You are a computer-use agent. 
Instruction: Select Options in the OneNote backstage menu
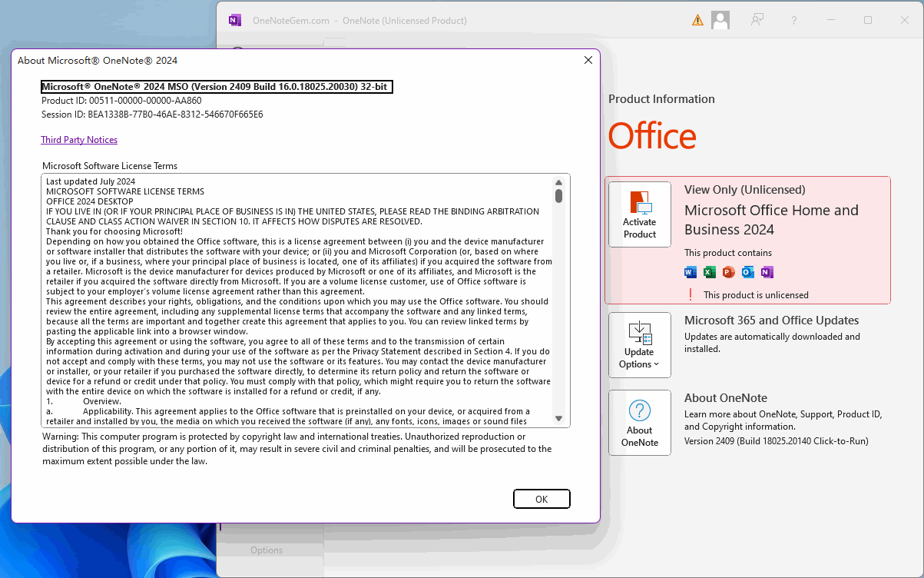point(267,550)
